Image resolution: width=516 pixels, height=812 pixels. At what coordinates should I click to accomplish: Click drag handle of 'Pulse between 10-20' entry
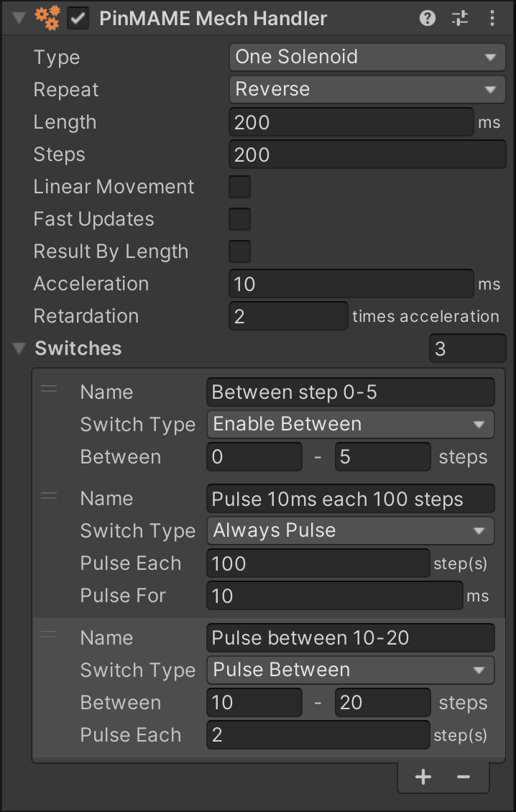[49, 635]
